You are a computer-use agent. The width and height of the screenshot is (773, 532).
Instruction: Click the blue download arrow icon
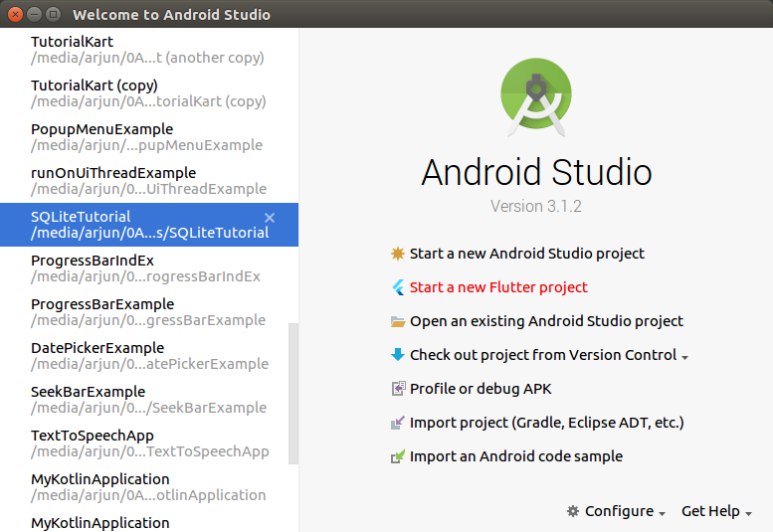397,355
